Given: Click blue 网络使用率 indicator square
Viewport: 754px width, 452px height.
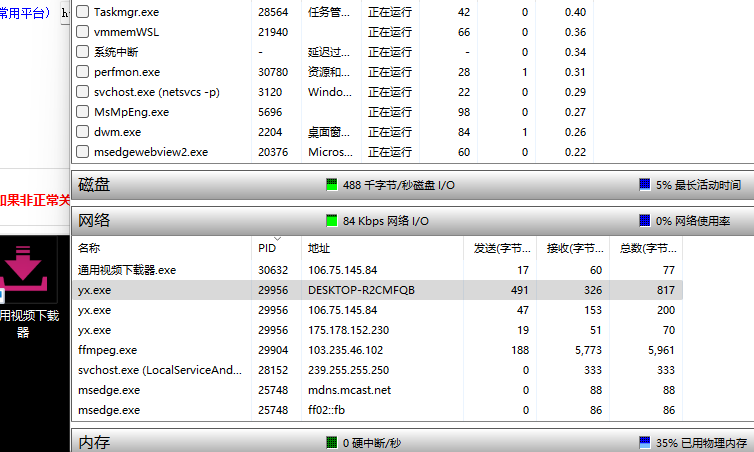Looking at the screenshot, I should pos(645,220).
